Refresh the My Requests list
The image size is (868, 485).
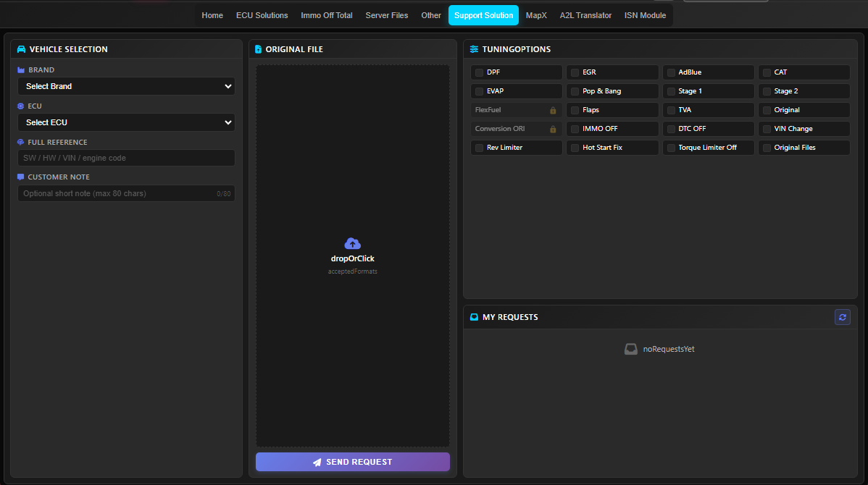tap(842, 317)
